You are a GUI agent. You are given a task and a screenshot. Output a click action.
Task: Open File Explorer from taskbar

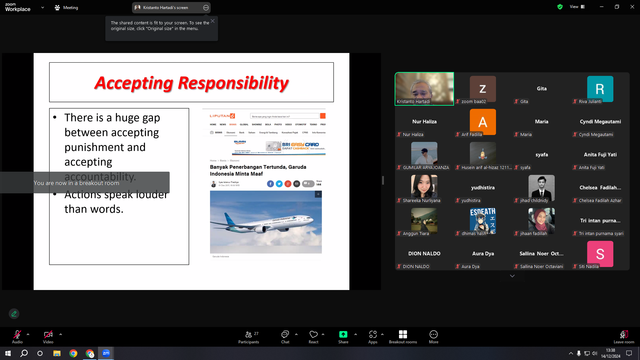(x=57, y=353)
